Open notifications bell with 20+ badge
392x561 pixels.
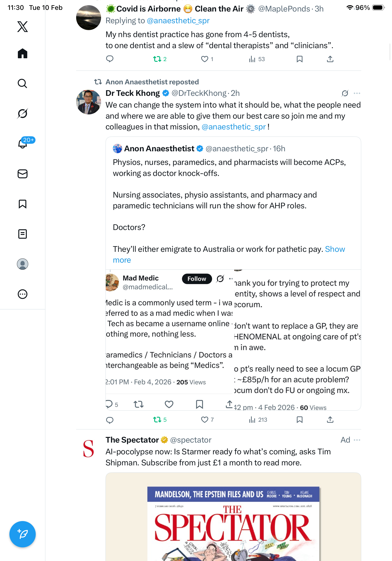tap(23, 144)
